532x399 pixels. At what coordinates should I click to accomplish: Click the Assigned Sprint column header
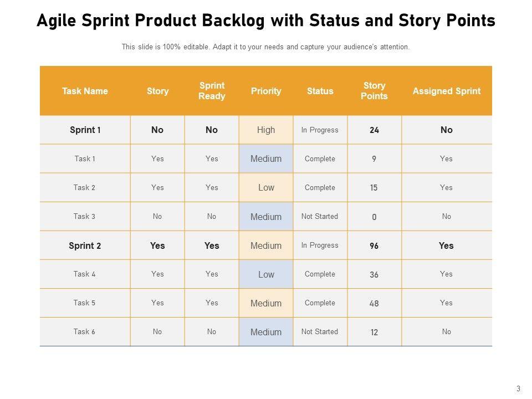click(x=447, y=91)
